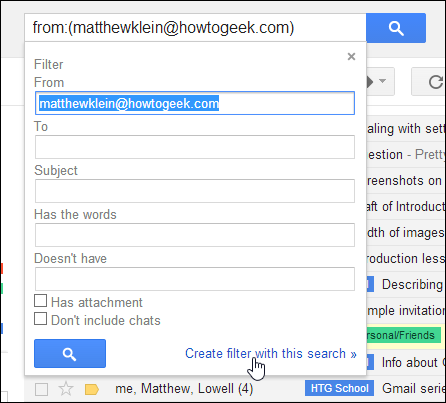Image resolution: width=446 pixels, height=403 pixels.
Task: Click the refresh arrow icon
Action: [x=435, y=82]
